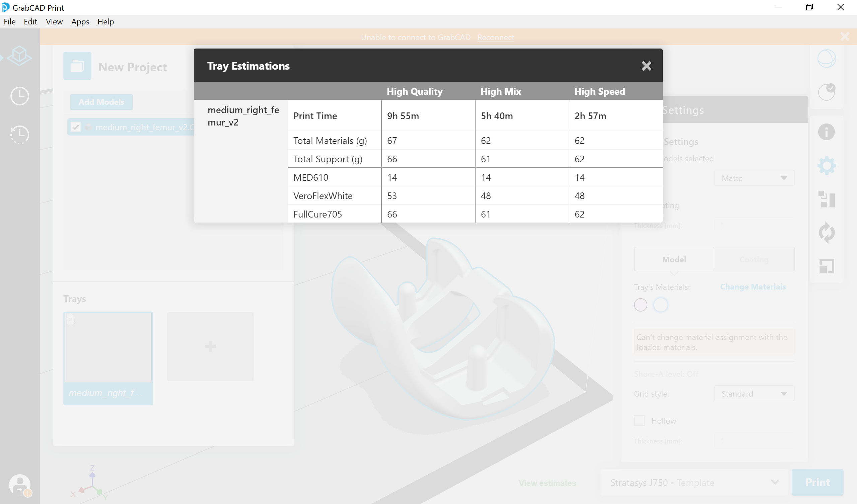Open the History dashed-clock icon in sidebar
The width and height of the screenshot is (857, 504).
19,135
